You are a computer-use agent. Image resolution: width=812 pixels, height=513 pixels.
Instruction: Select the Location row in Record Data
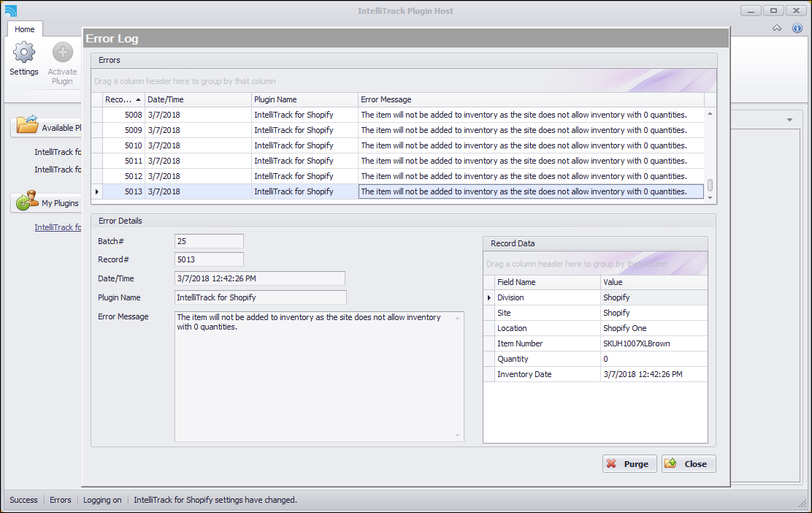coord(596,328)
